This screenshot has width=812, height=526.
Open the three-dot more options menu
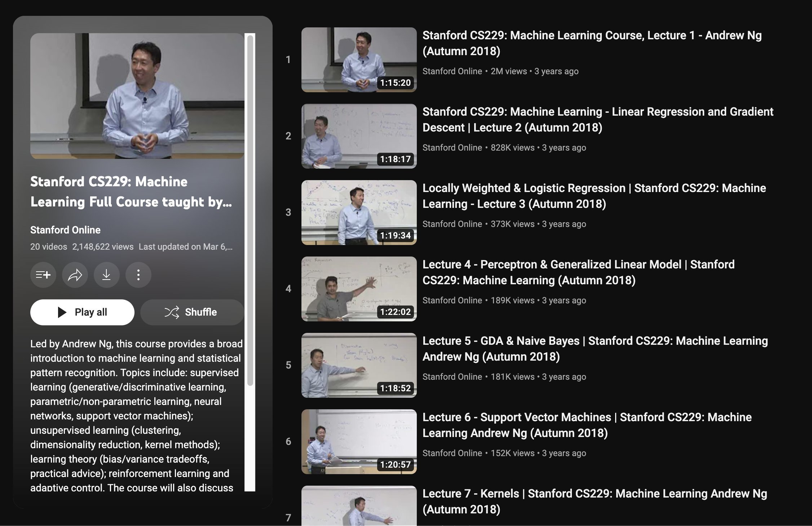pos(138,275)
